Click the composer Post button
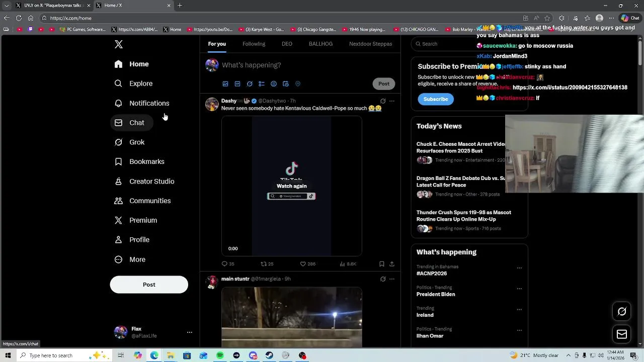Screen dimensions: 644x362 384,84
